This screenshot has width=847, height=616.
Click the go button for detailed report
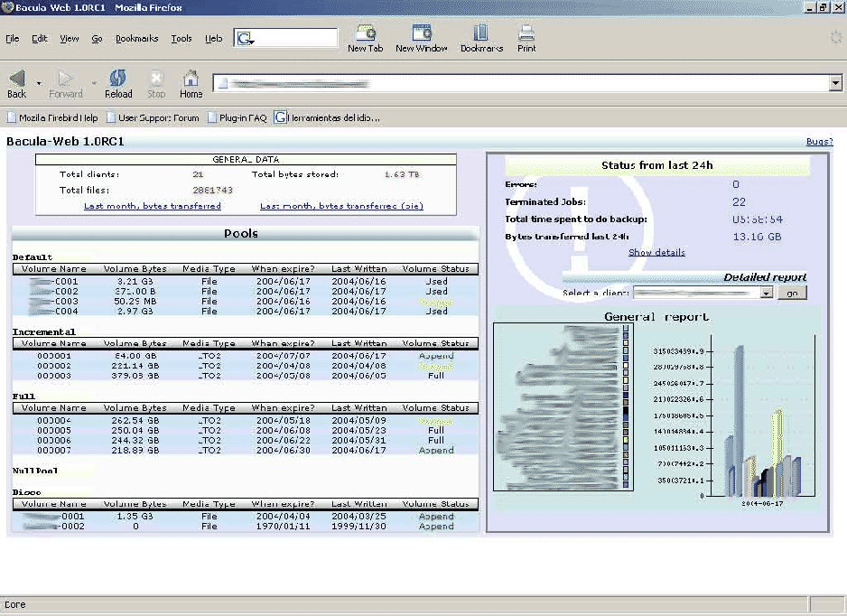(793, 293)
